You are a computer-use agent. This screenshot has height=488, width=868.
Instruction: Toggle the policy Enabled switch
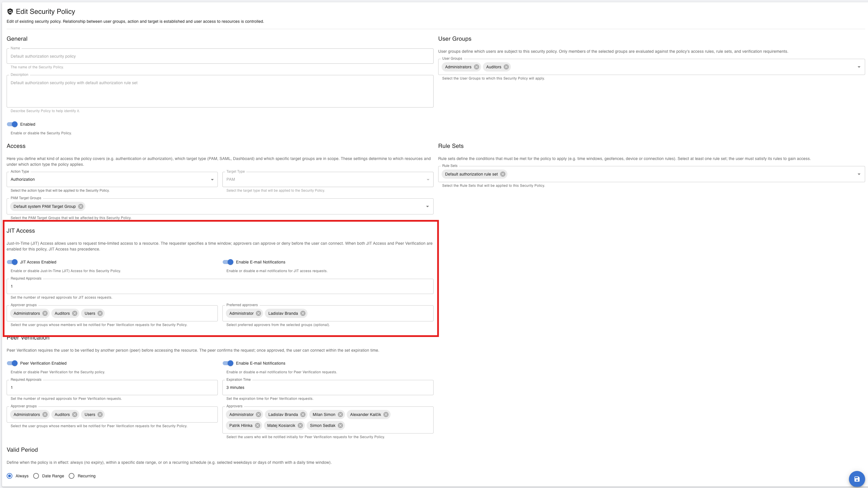pyautogui.click(x=12, y=124)
